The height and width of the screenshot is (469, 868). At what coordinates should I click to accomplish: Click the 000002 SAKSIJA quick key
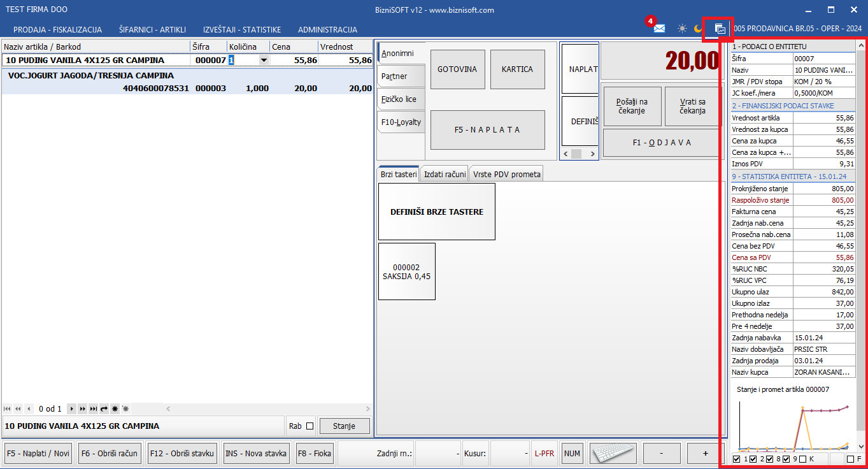coord(407,271)
